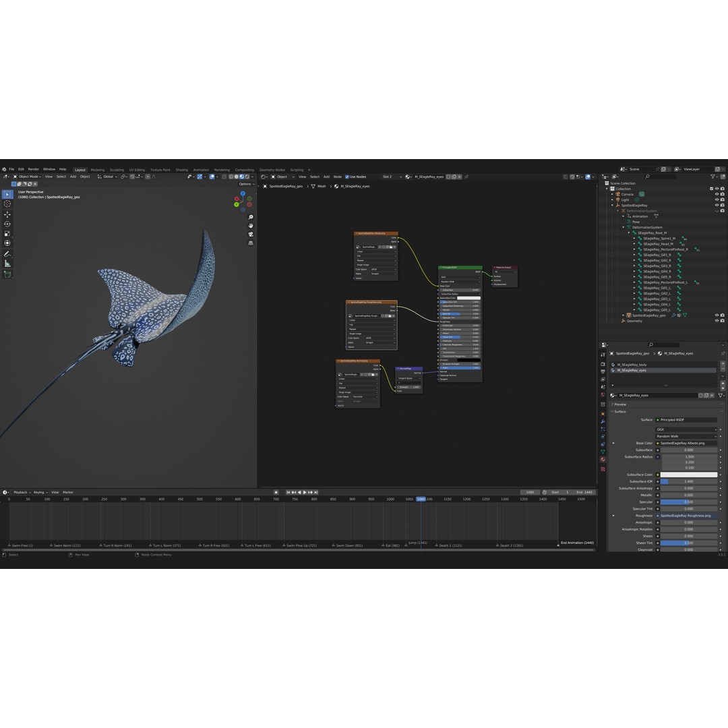Activate the Rotate tool in viewport toolbar
This screenshot has width=728, height=728.
[x=7, y=224]
